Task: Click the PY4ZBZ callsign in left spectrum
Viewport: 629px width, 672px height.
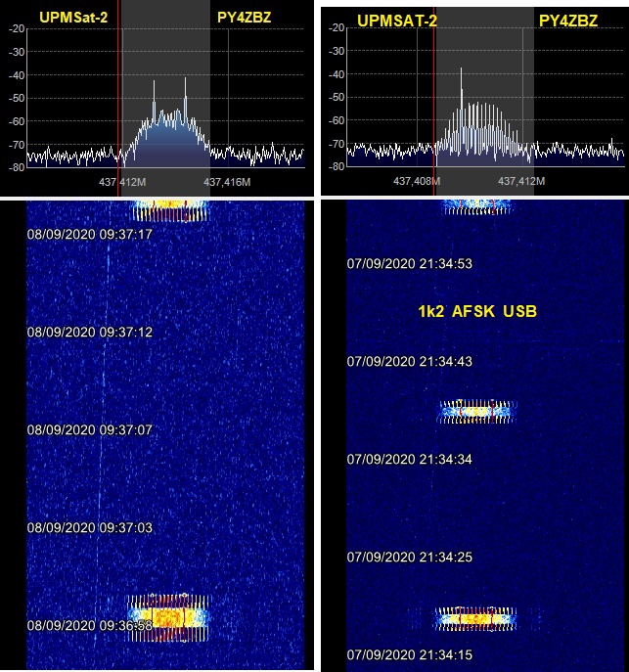Action: (x=245, y=18)
